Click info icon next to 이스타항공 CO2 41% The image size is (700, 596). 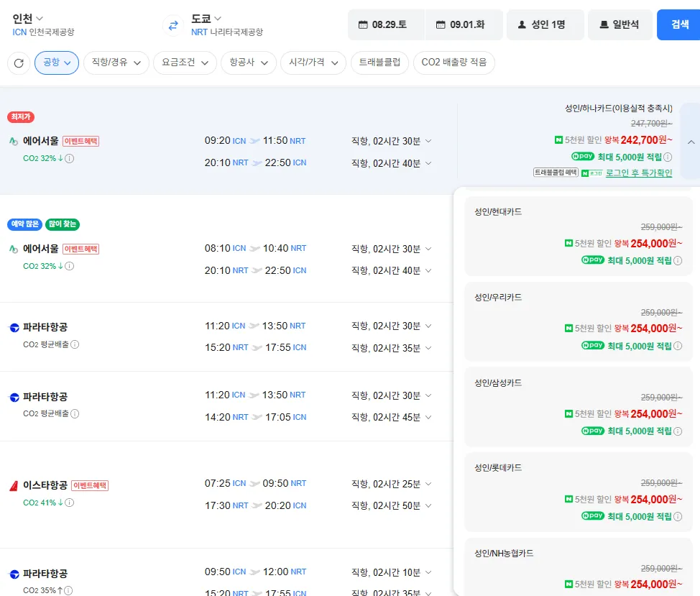[x=69, y=503]
